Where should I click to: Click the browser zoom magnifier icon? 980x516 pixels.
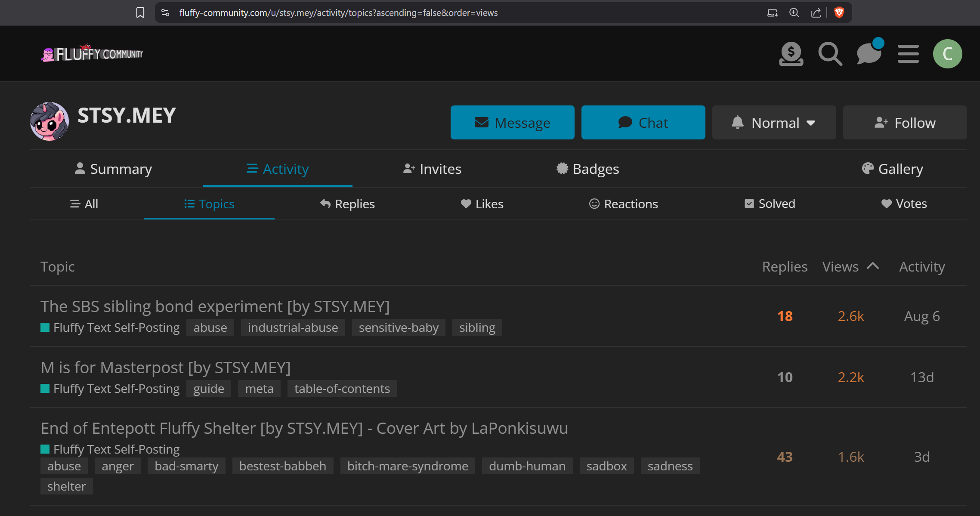794,12
